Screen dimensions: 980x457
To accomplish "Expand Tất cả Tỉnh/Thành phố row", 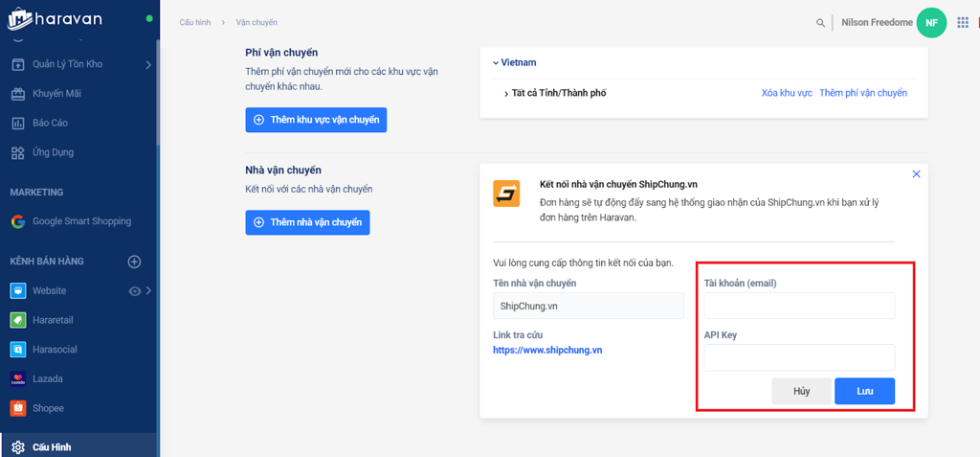I will [x=505, y=93].
